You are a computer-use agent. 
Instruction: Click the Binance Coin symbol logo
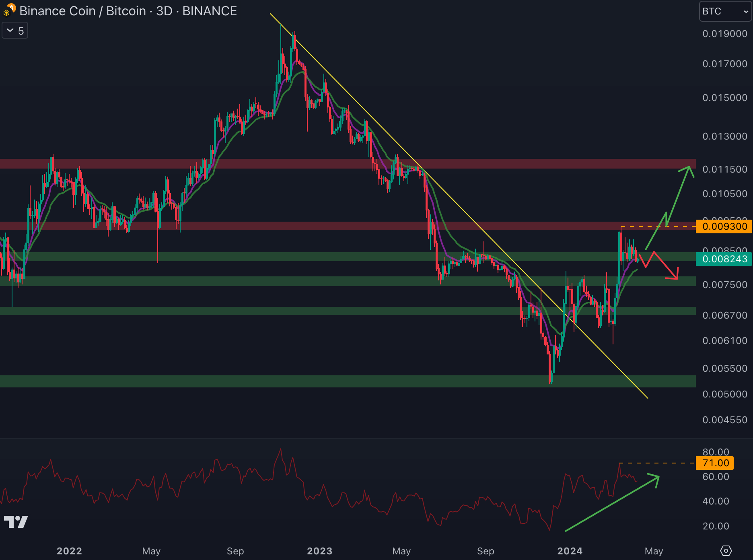(x=9, y=10)
